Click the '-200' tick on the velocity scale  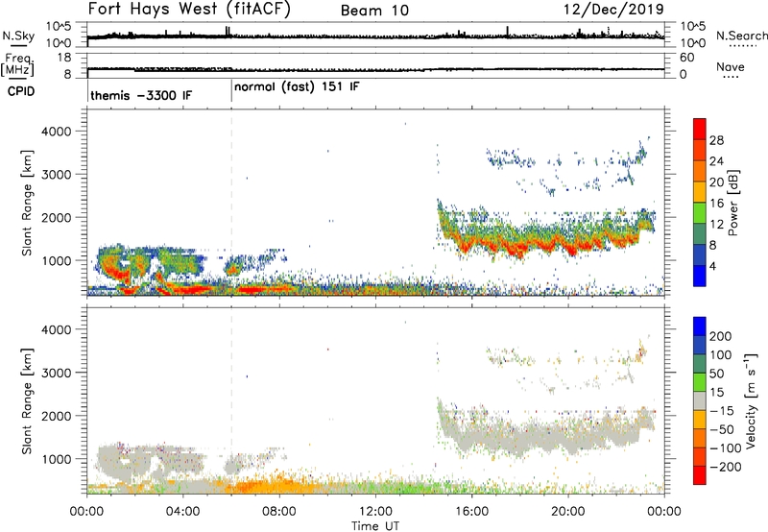point(724,467)
